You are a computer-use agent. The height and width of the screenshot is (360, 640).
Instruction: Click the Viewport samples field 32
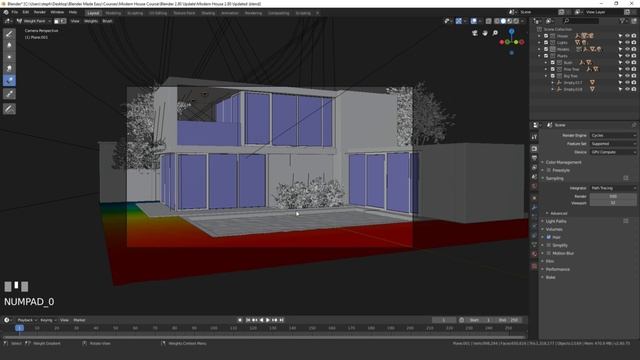point(613,202)
